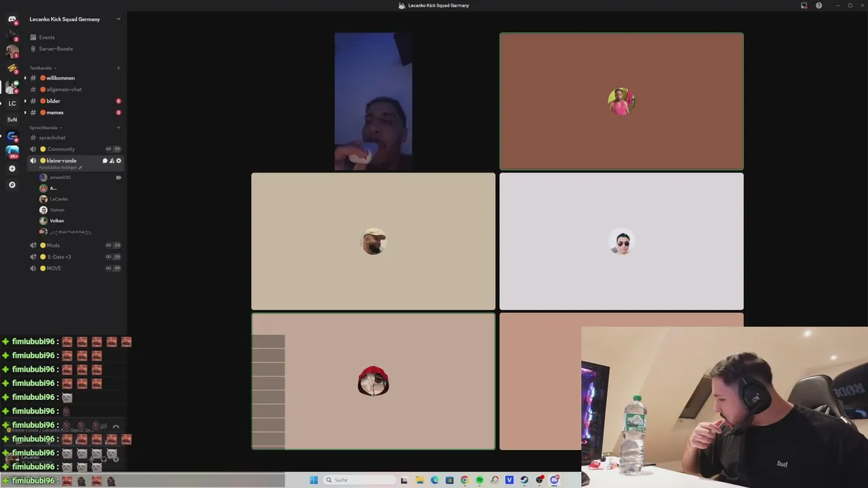Click the add a server plus icon

click(12, 168)
